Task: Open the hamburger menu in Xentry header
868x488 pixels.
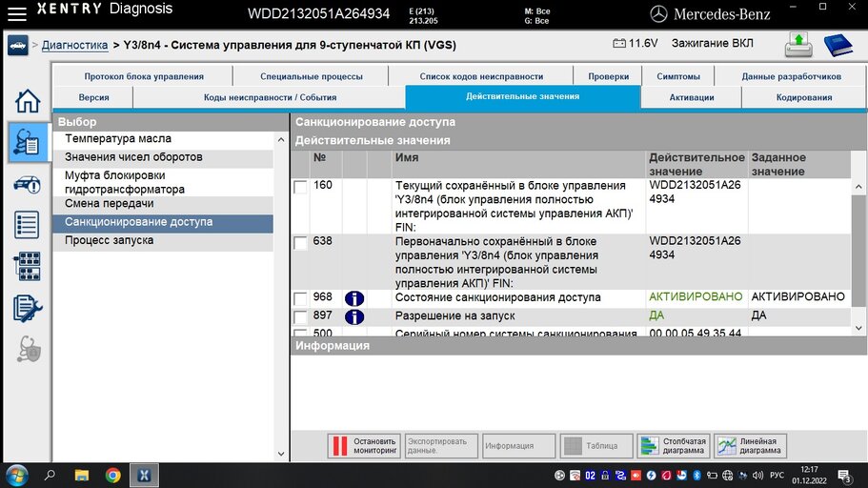Action: [16, 14]
